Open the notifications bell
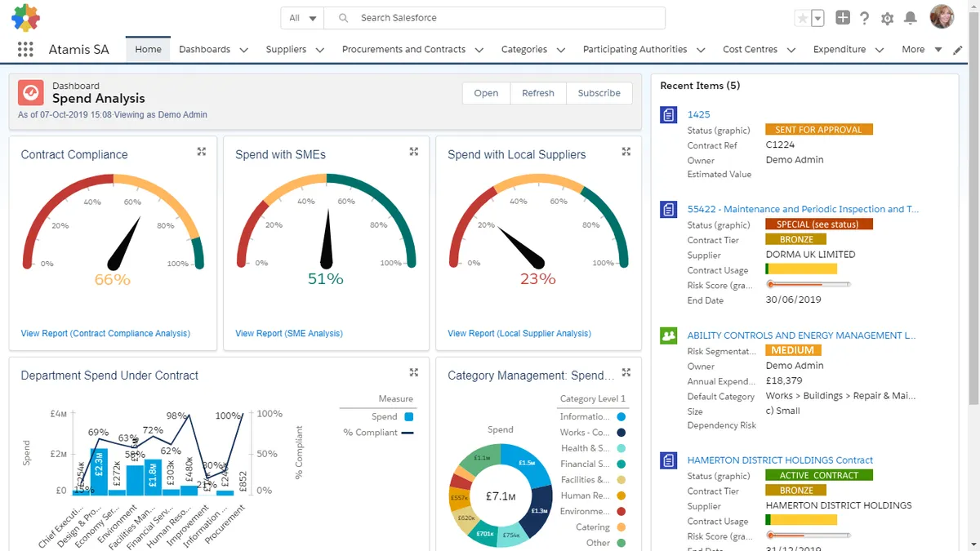This screenshot has height=551, width=980. click(x=910, y=18)
